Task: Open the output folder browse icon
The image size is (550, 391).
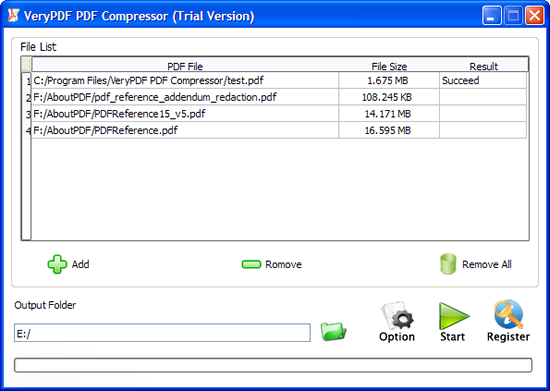Action: [x=333, y=331]
